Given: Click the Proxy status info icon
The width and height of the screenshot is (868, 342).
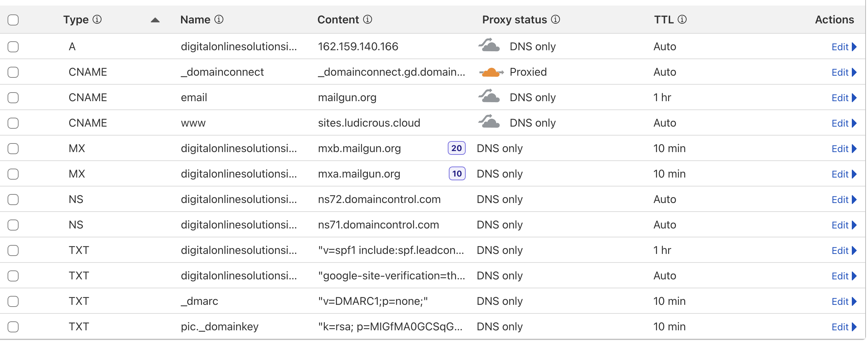Looking at the screenshot, I should point(555,20).
